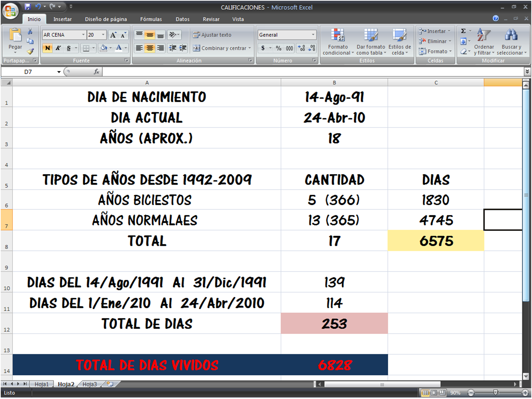Save workbook via quick access icon
This screenshot has height=399, width=532.
[x=27, y=7]
